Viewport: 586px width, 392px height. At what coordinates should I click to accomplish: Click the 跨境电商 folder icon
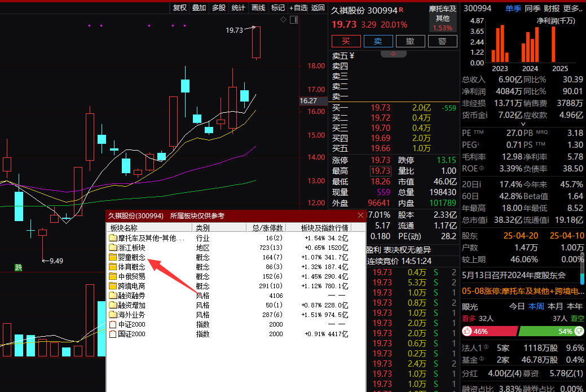pyautogui.click(x=113, y=286)
